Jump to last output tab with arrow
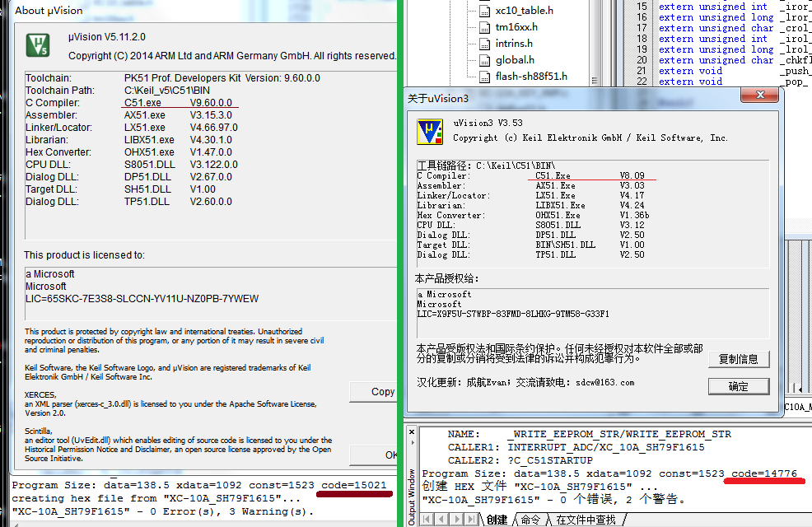 click(471, 520)
